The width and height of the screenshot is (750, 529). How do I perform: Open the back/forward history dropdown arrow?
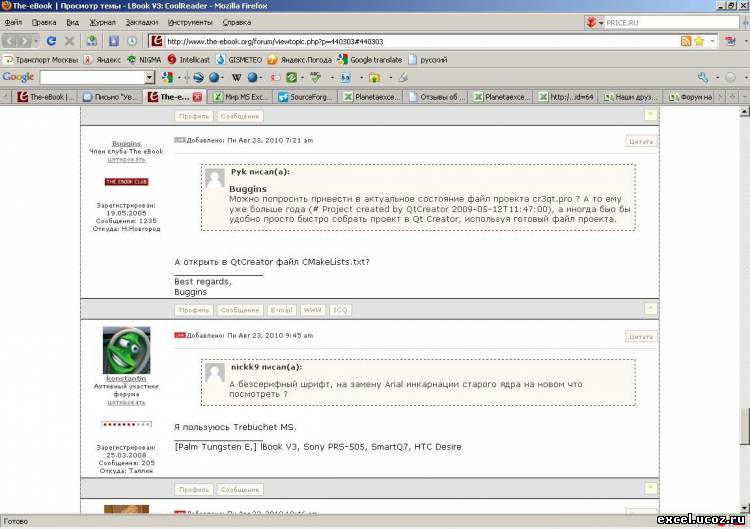[x=36, y=42]
